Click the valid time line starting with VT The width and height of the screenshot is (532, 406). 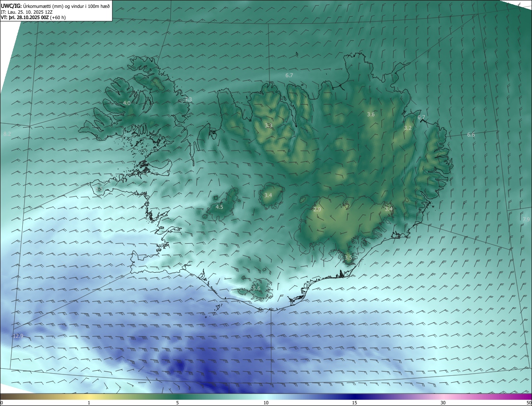[33, 17]
